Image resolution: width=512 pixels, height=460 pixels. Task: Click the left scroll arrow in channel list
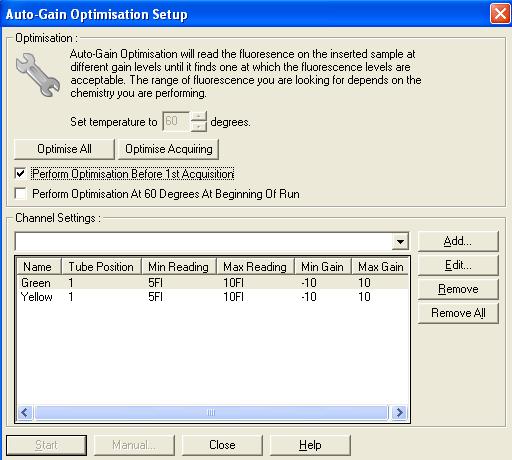(x=25, y=412)
